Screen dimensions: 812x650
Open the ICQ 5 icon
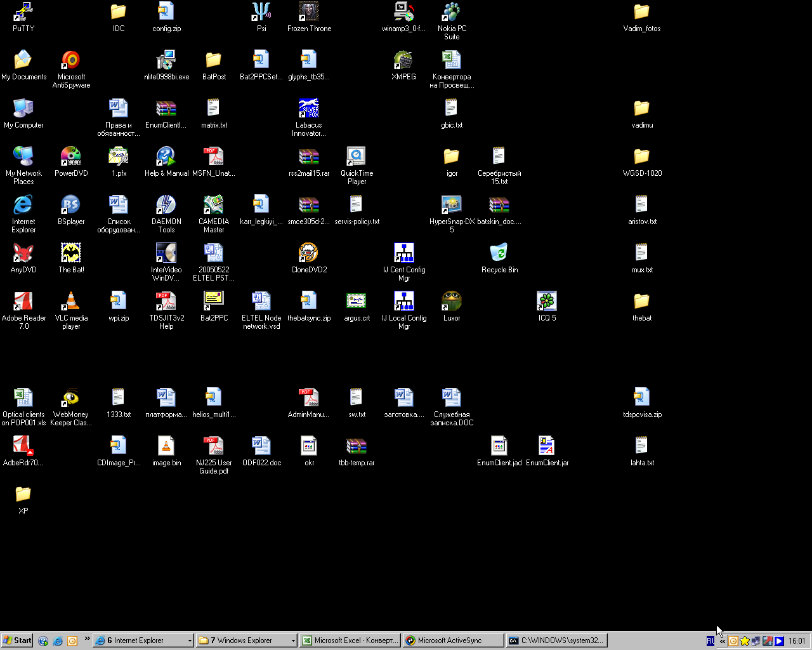(x=547, y=302)
